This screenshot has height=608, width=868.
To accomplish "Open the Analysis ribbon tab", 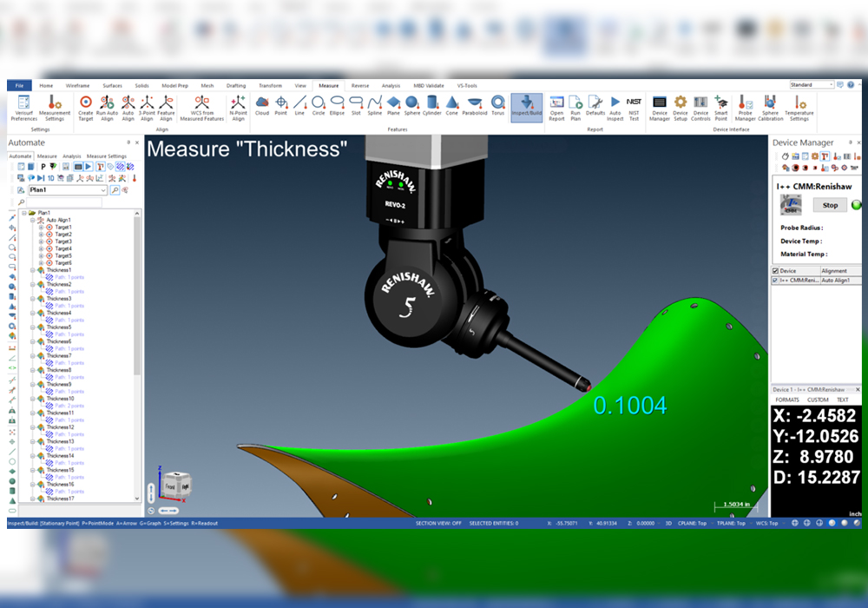I will [391, 85].
